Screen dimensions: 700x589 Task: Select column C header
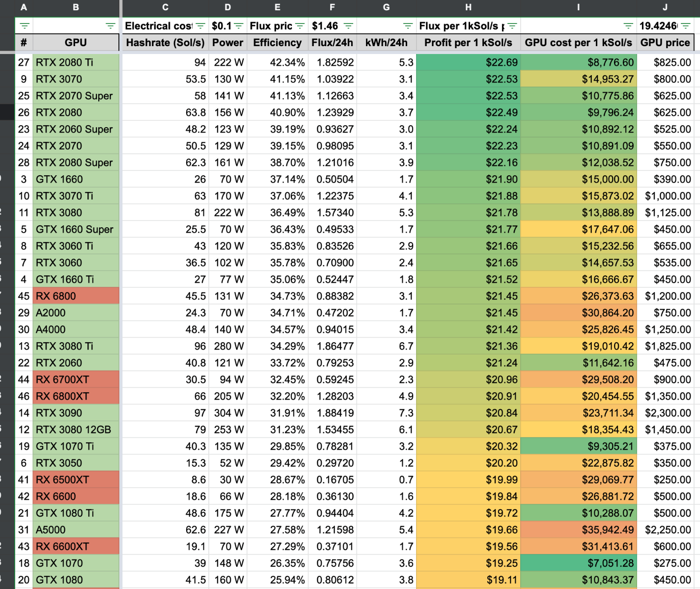166,7
